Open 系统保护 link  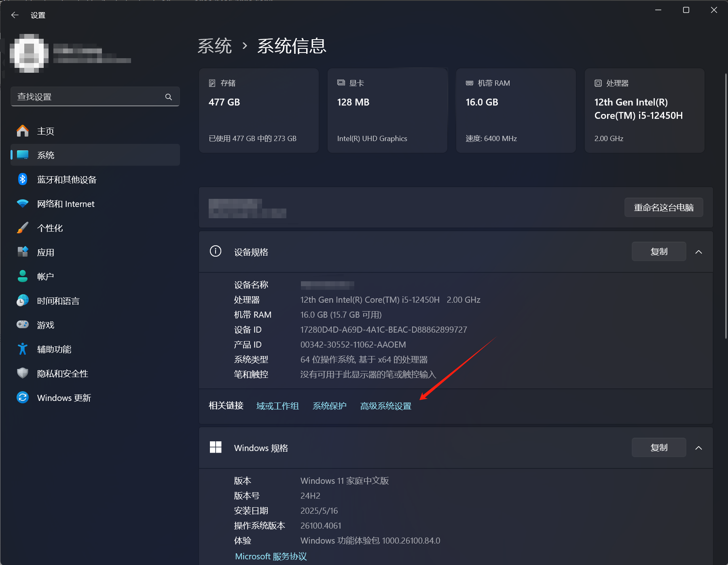pyautogui.click(x=330, y=406)
